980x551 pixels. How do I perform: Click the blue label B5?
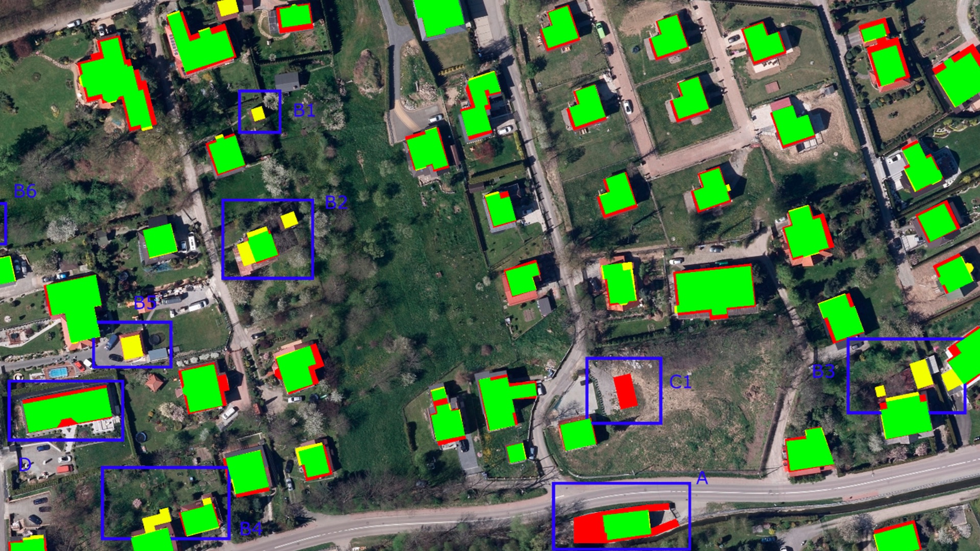click(x=144, y=303)
